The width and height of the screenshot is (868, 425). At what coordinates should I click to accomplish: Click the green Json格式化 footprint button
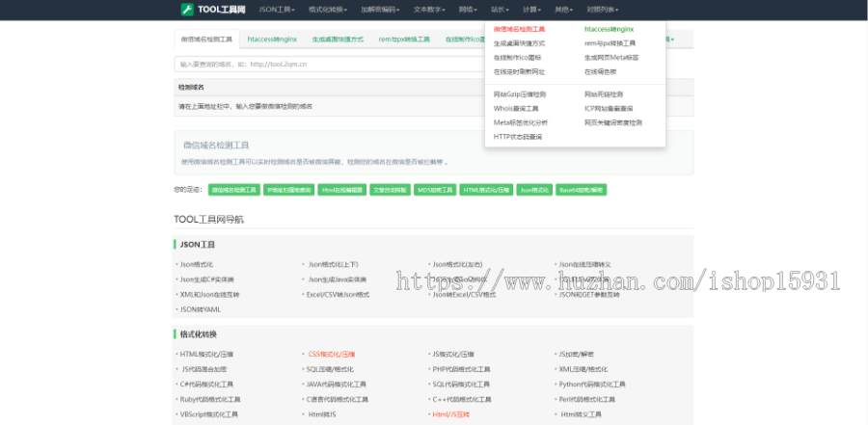(534, 190)
